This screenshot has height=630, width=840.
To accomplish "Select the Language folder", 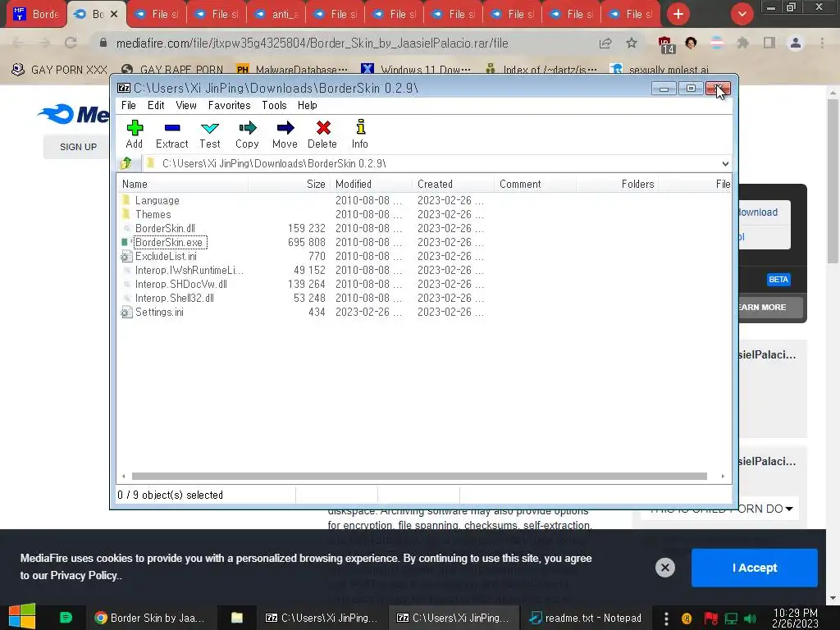I will 157,200.
